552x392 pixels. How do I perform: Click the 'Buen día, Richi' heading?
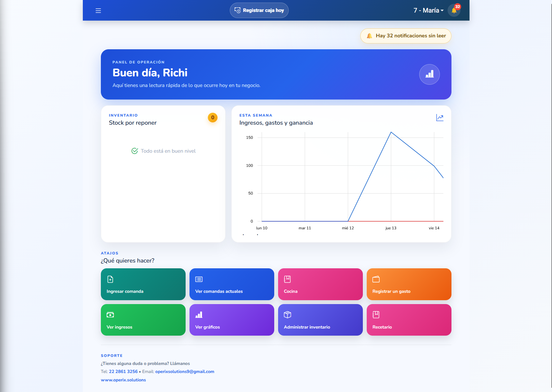coord(150,73)
